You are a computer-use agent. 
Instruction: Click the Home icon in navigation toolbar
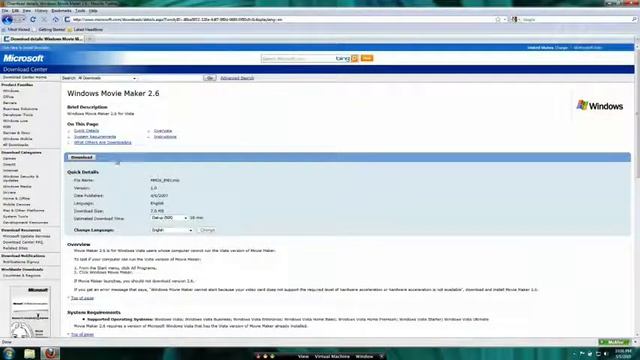[x=56, y=19]
